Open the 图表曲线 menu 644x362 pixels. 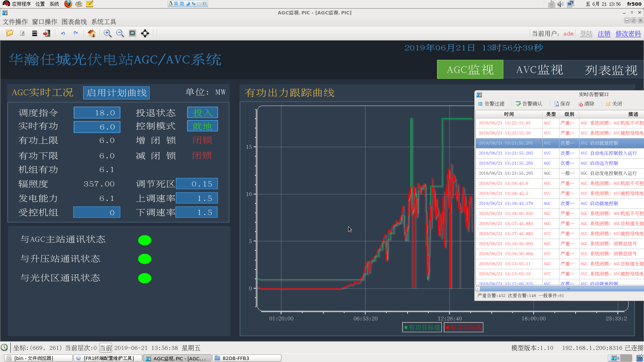74,22
